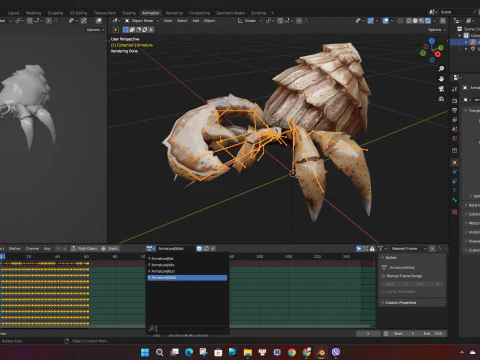Open Microsoft Edge from the taskbar
480x360 pixels.
pos(189,352)
